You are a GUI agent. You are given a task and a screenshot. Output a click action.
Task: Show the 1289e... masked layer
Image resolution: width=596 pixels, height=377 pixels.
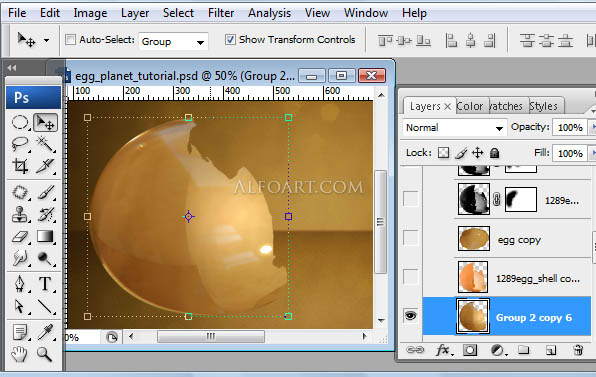(411, 199)
